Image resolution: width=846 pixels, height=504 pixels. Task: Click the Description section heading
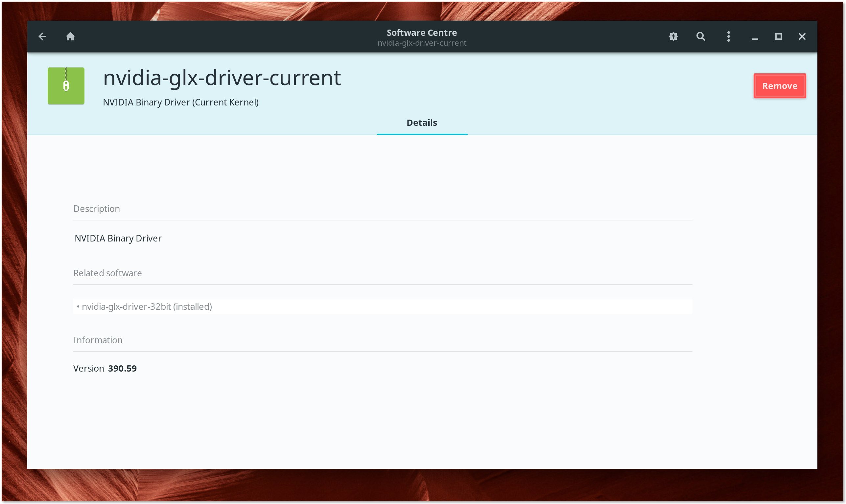point(97,209)
